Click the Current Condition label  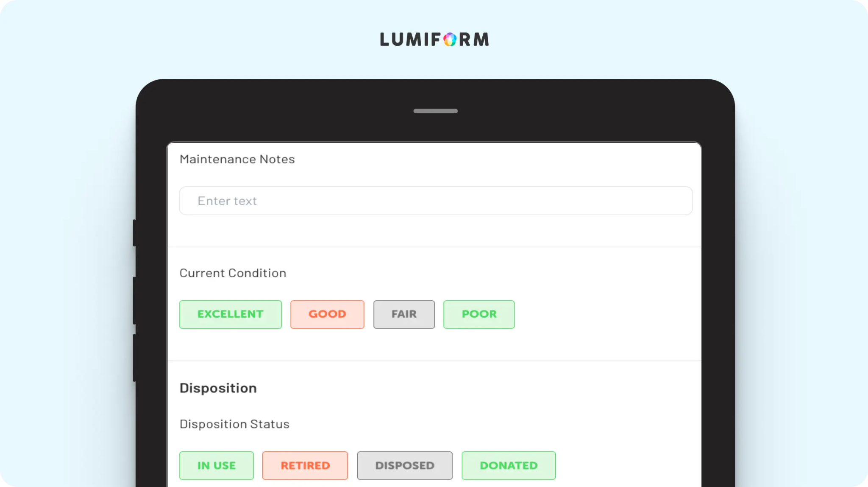pos(233,273)
